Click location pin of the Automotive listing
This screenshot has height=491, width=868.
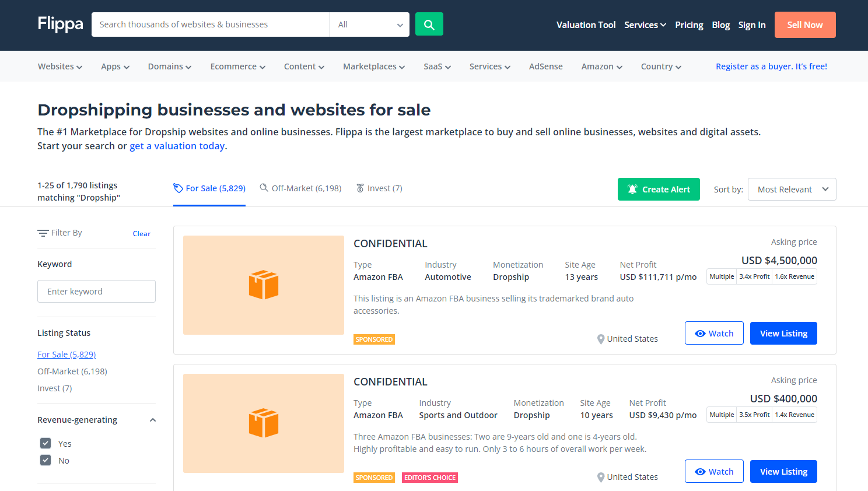[x=600, y=339]
